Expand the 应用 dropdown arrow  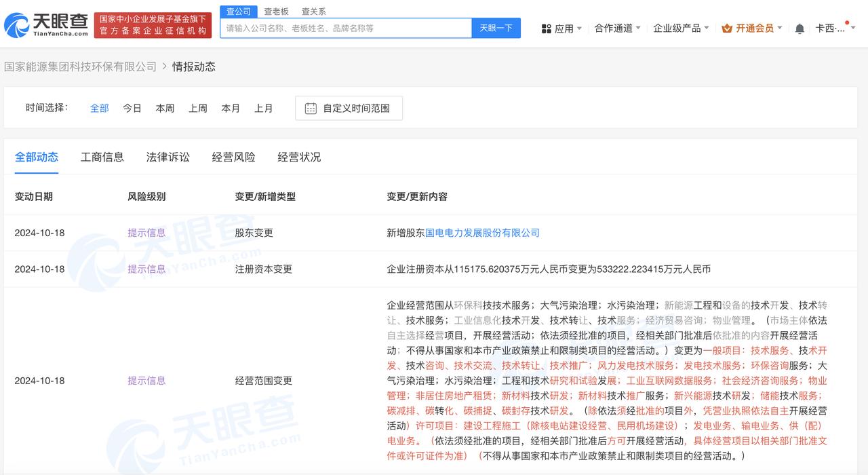pos(579,28)
